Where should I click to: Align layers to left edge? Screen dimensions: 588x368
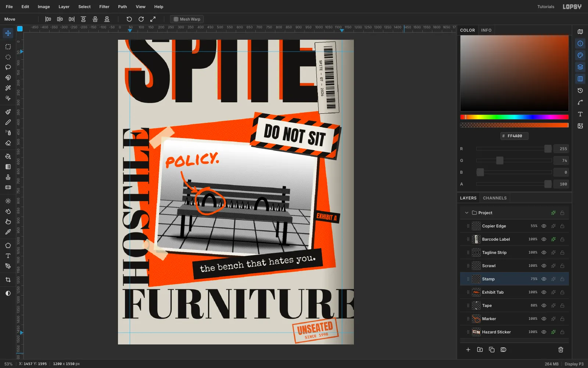point(48,19)
